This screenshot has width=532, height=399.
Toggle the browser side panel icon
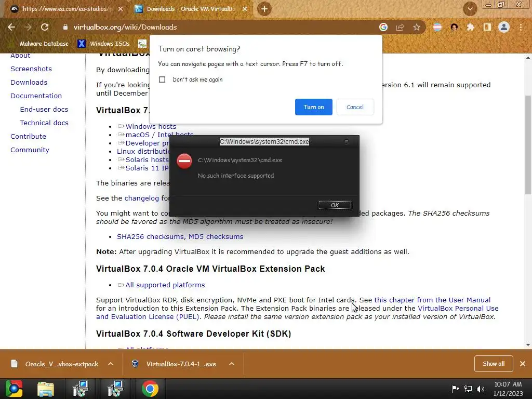click(x=487, y=27)
